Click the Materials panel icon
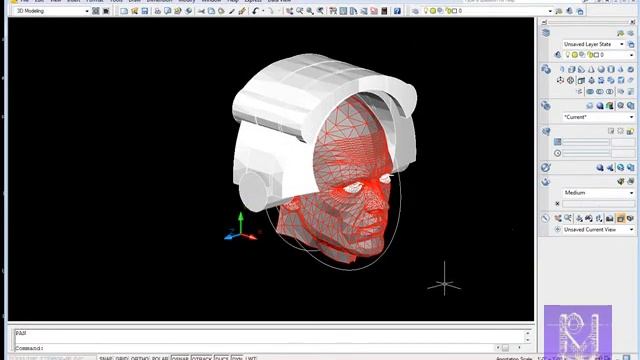The image size is (640, 360). 546,167
